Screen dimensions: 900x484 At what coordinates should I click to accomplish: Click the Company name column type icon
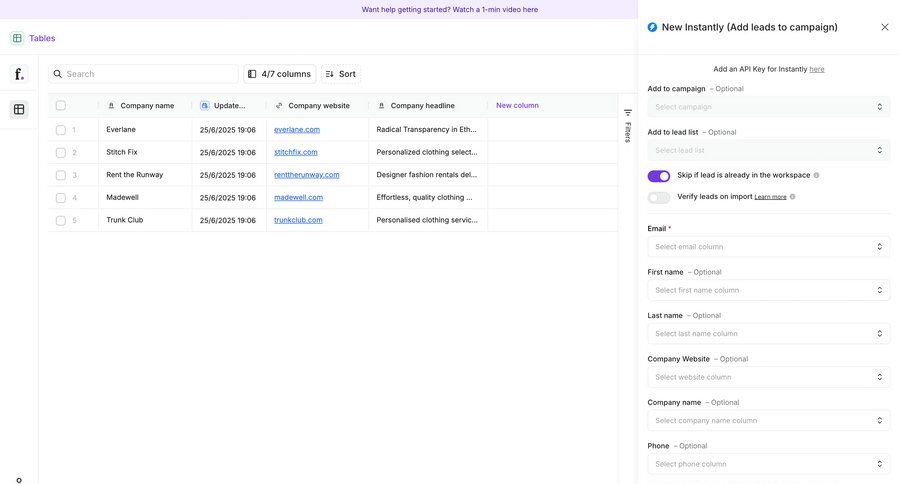(x=111, y=106)
